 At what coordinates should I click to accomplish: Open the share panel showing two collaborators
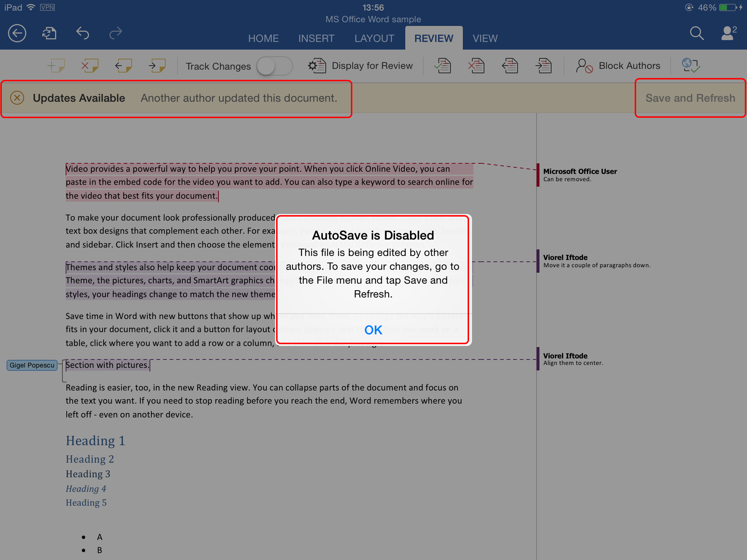pyautogui.click(x=727, y=33)
